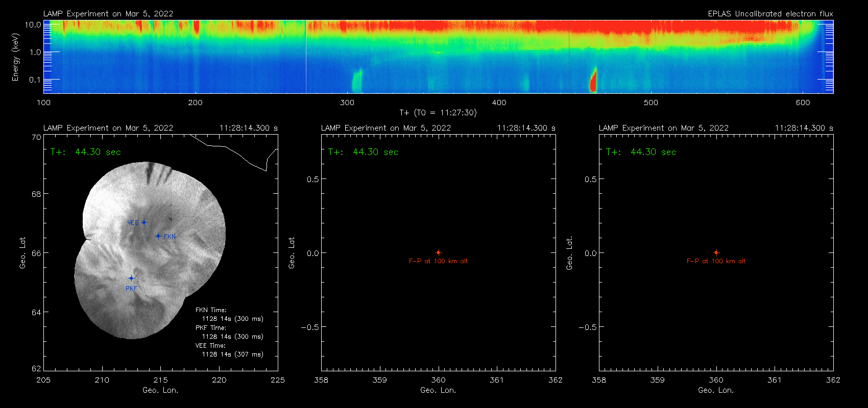Click the 'VEE' station text label
868x408 pixels.
(133, 223)
